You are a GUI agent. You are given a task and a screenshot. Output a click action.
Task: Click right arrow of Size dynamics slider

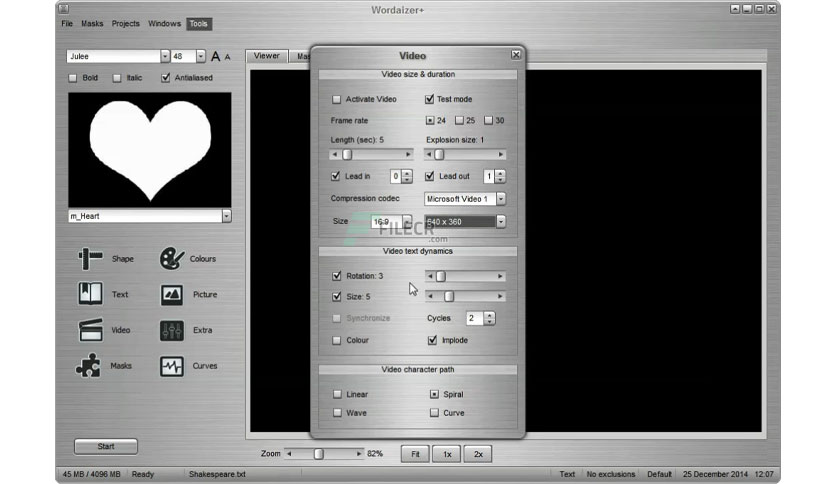pos(500,296)
